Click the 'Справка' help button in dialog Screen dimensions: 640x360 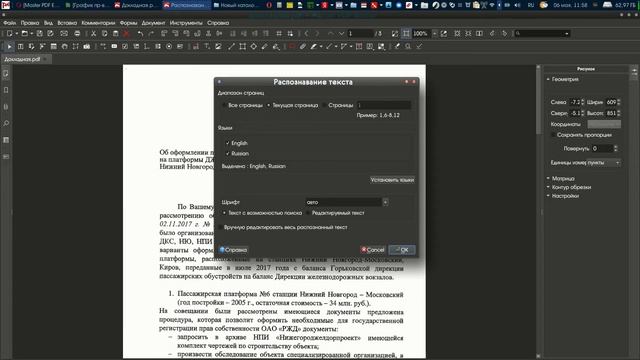click(233, 250)
